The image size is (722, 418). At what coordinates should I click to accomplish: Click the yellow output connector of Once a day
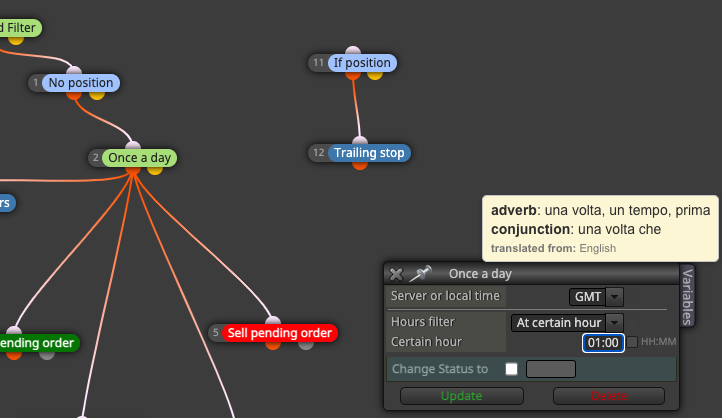coord(155,170)
